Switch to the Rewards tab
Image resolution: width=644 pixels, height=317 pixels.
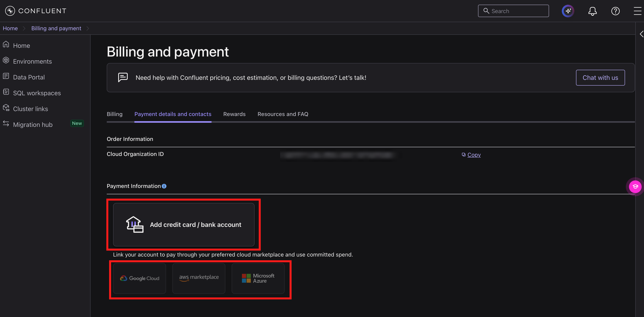(x=234, y=114)
